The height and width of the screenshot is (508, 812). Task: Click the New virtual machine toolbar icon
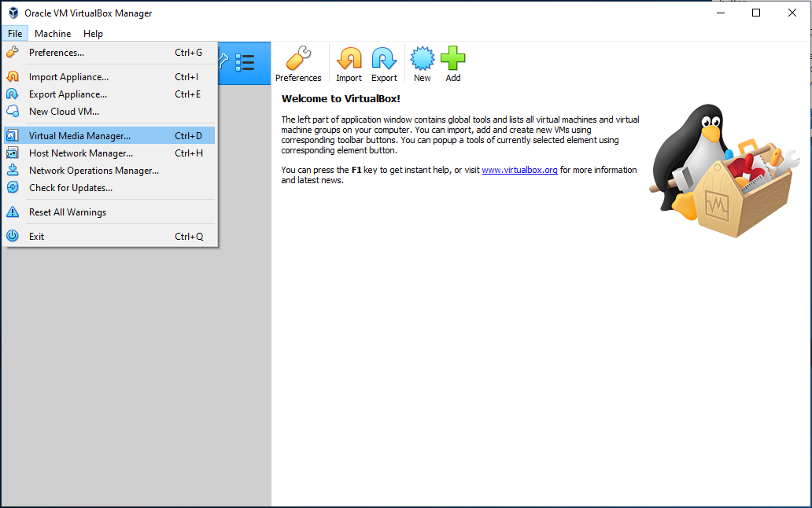pos(423,58)
